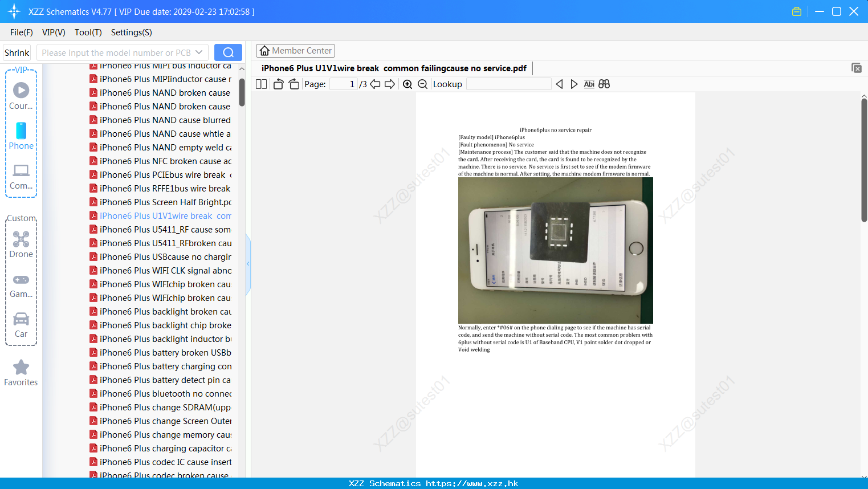Close the PDF tab with corner icon
Screen dimensions: 868x489
[857, 68]
